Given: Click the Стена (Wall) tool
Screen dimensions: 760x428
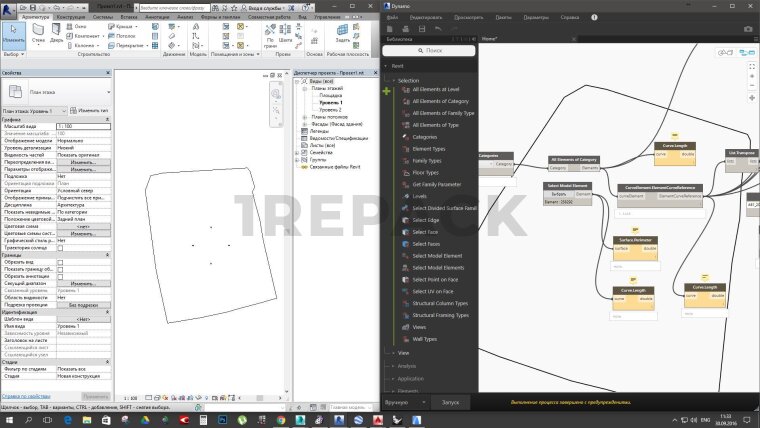Looking at the screenshot, I should coord(37,36).
